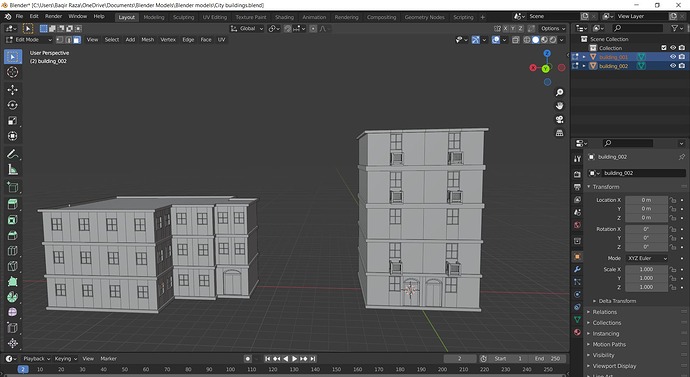Activate the Spin tool

[13, 296]
